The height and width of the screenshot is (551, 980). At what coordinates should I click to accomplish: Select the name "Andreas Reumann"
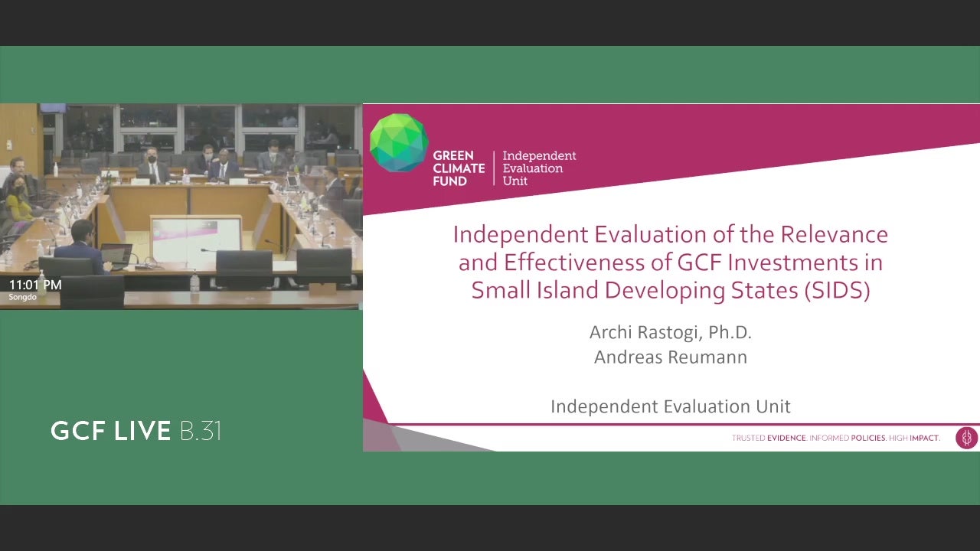(x=671, y=357)
